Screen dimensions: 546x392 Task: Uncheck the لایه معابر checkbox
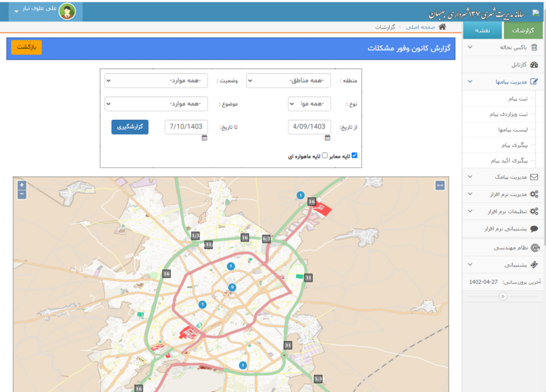click(355, 156)
